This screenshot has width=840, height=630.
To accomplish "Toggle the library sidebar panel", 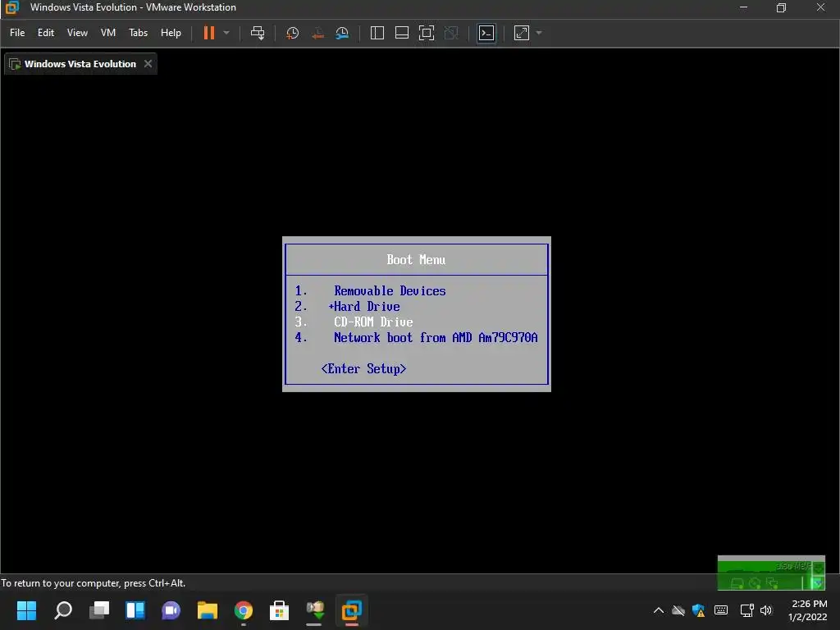I will 377,33.
